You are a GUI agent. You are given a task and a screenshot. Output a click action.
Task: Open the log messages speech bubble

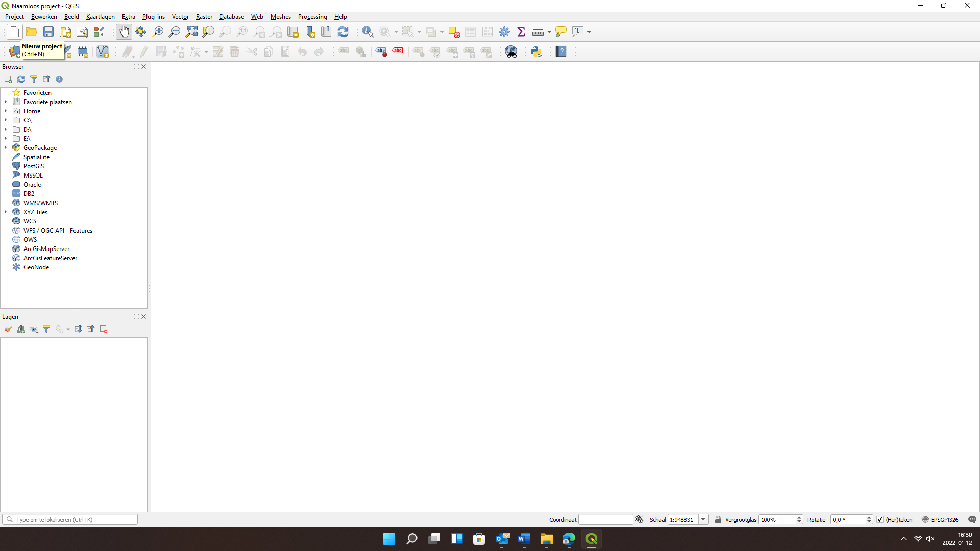(972, 520)
